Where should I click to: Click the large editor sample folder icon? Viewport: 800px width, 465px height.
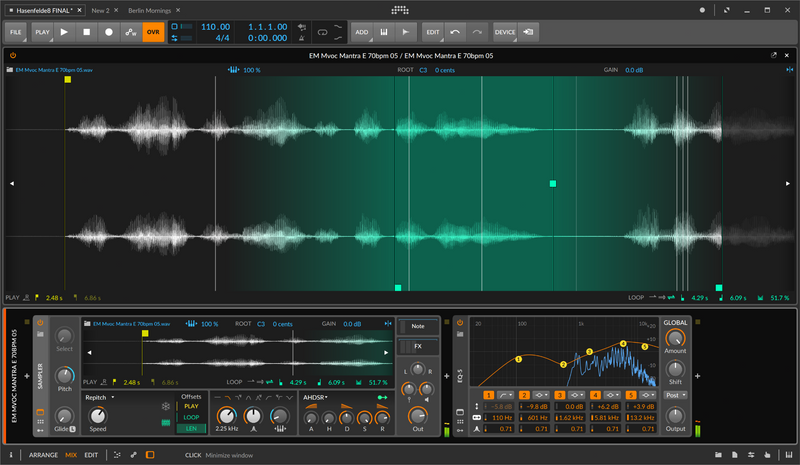pyautogui.click(x=10, y=70)
